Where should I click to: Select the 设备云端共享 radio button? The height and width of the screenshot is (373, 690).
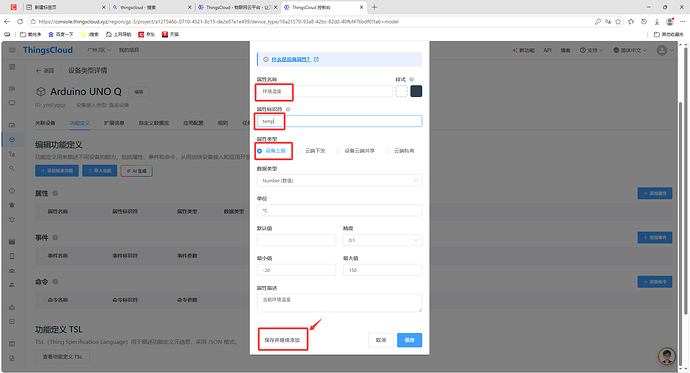tap(338, 151)
